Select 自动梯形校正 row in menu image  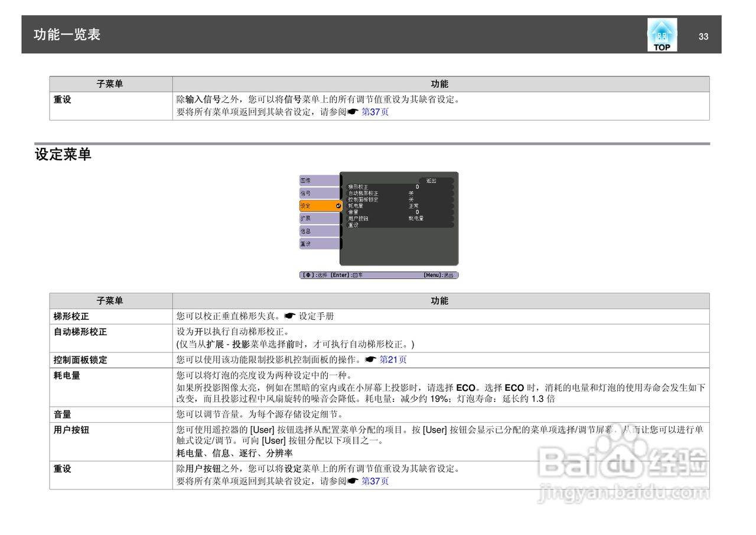[x=399, y=193]
